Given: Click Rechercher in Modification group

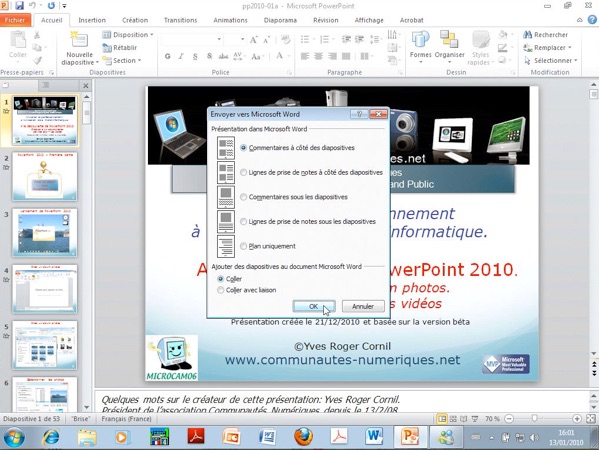Looking at the screenshot, I should (x=546, y=35).
